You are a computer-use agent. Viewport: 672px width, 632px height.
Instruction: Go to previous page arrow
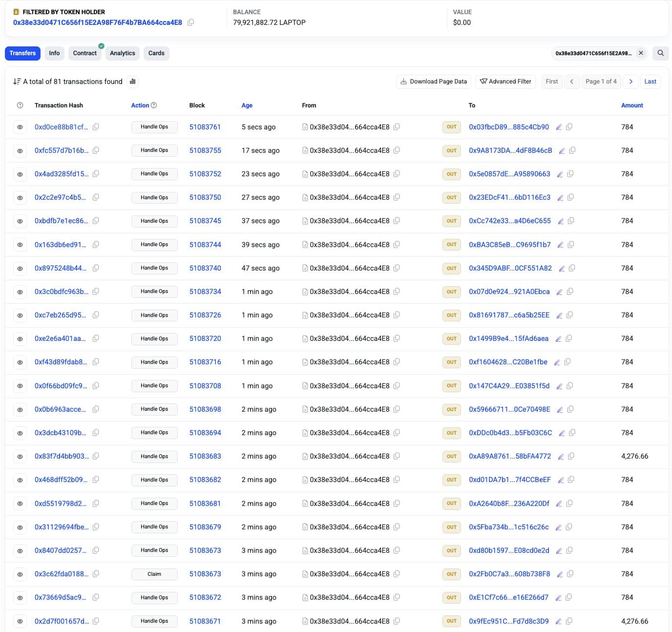point(571,82)
